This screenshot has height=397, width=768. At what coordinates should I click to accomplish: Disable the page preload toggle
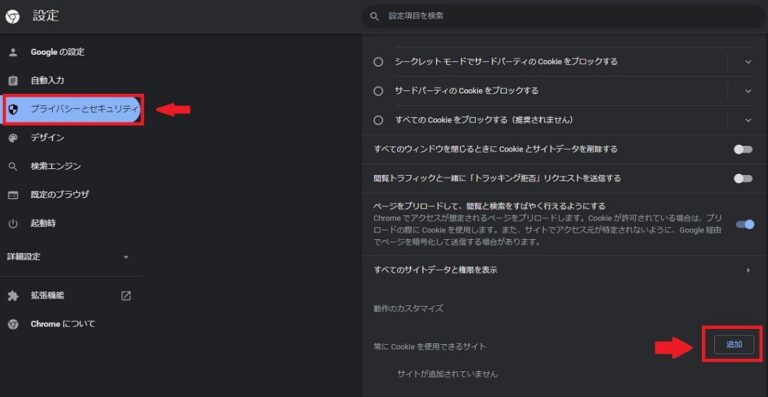click(x=745, y=225)
